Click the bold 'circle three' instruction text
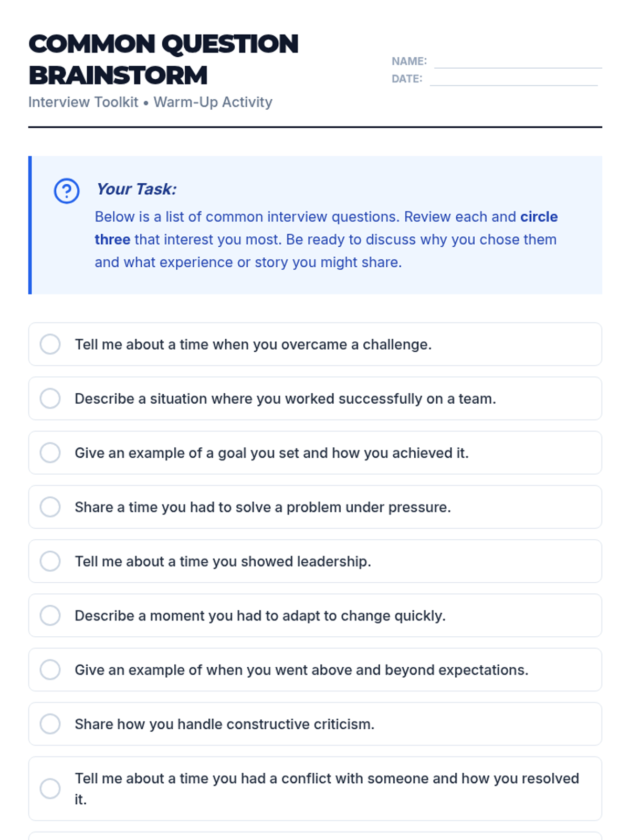Viewport: 630px width, 840px height. point(539,217)
